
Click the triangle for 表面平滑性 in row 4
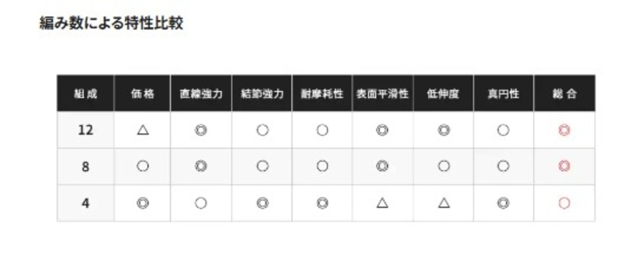click(x=382, y=203)
